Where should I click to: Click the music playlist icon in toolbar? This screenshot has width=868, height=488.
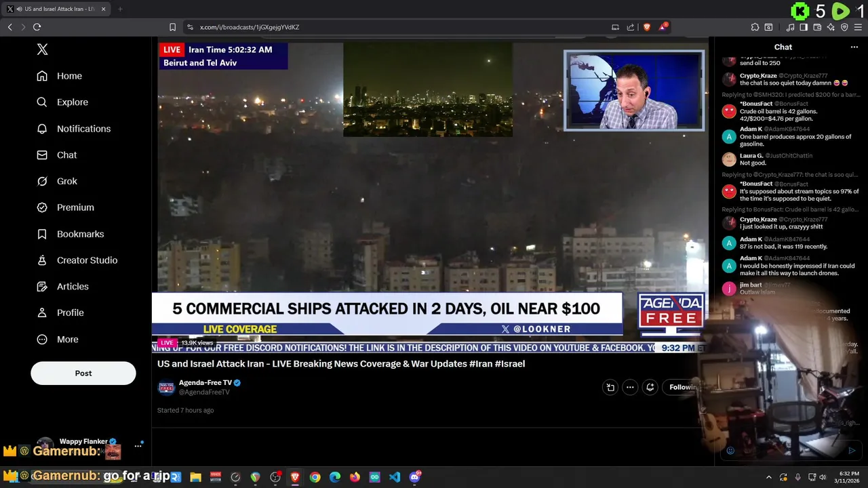coord(790,27)
